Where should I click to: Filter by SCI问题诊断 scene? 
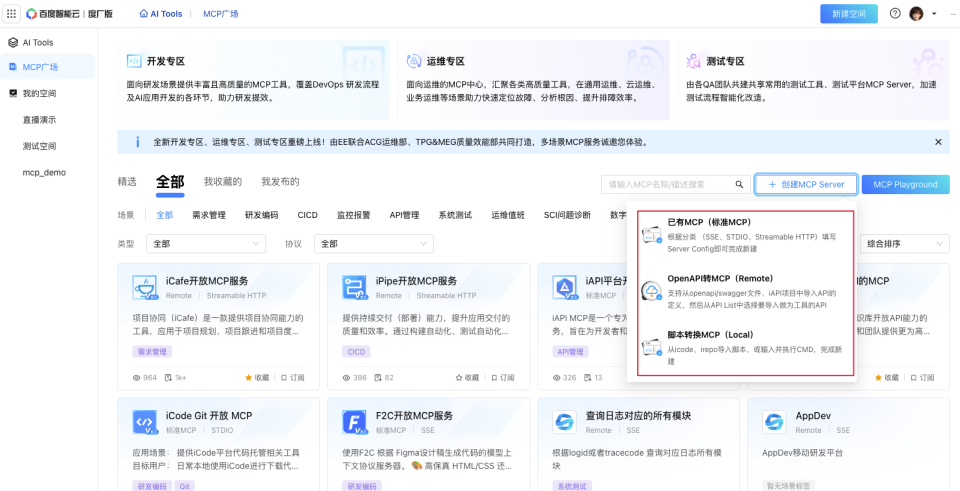pos(567,215)
